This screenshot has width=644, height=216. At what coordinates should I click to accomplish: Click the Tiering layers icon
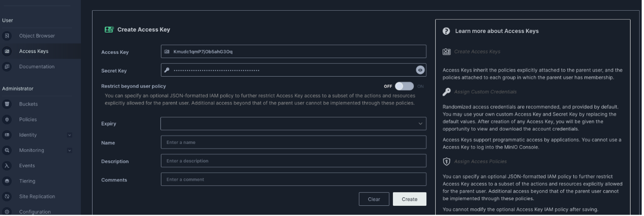(x=7, y=181)
